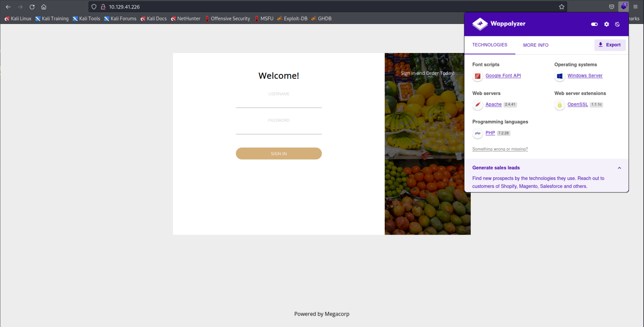Toggle Wappalyzer dark mode moon icon
This screenshot has width=644, height=327.
(618, 24)
